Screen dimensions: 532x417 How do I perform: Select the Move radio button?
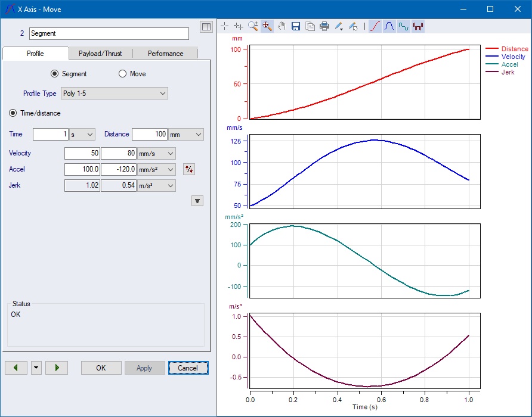[x=123, y=74]
